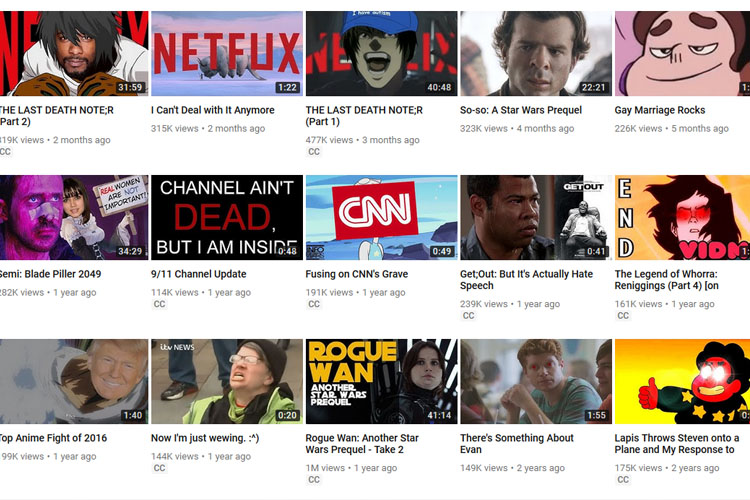Viewport: 750px width, 500px height.
Task: Click the title 'Lapis Throws Steven onto a Plane'
Action: coord(677,444)
